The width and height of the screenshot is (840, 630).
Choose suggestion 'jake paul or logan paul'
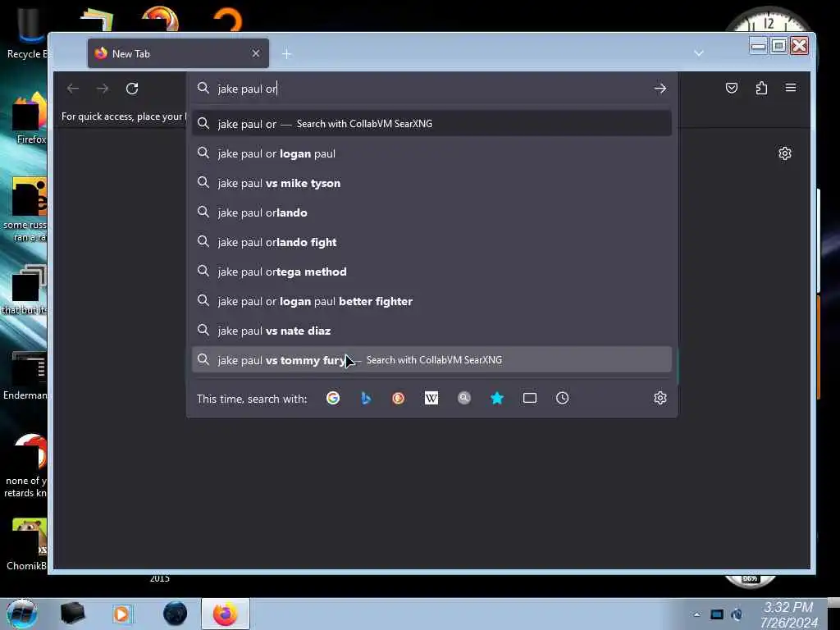[x=431, y=153]
